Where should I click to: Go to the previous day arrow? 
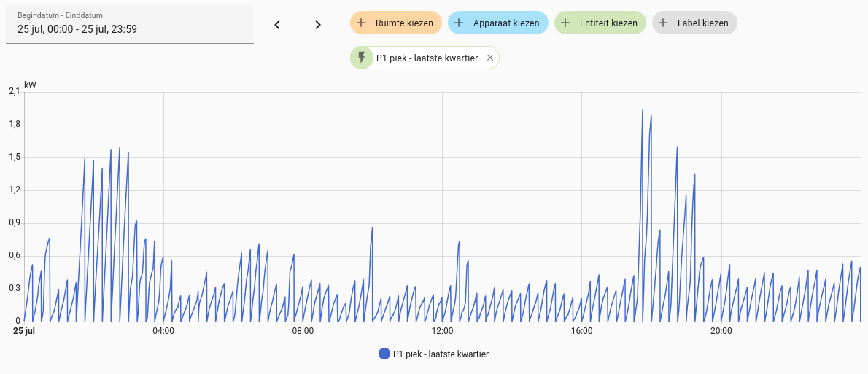tap(277, 25)
